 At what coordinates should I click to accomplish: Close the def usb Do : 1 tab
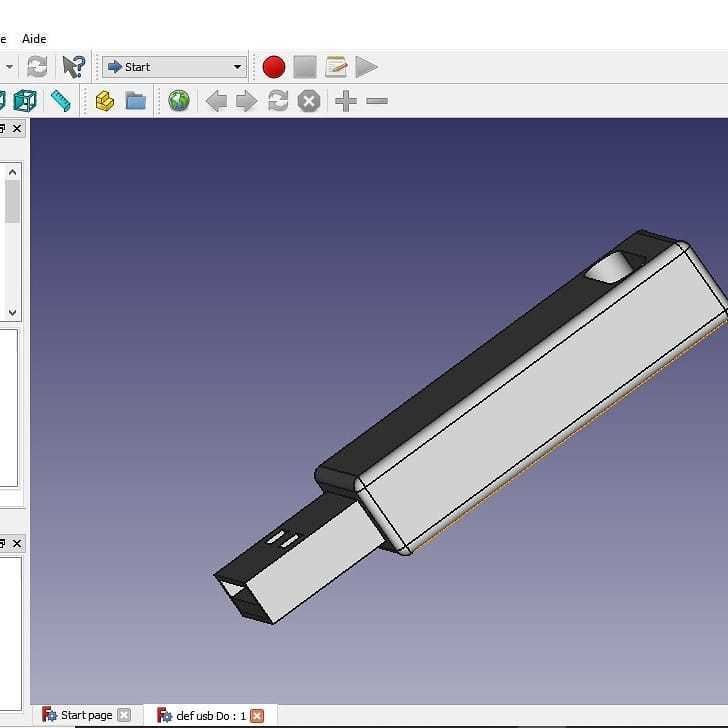[257, 715]
